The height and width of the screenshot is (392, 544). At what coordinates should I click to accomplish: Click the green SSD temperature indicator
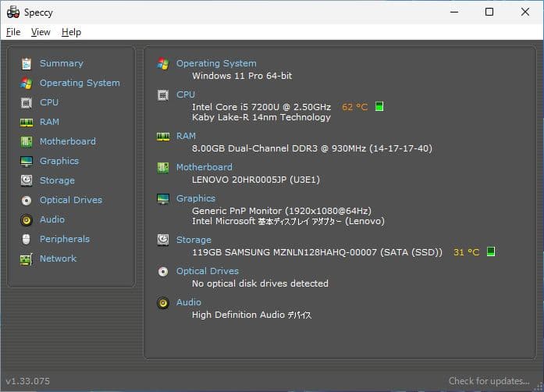point(491,251)
